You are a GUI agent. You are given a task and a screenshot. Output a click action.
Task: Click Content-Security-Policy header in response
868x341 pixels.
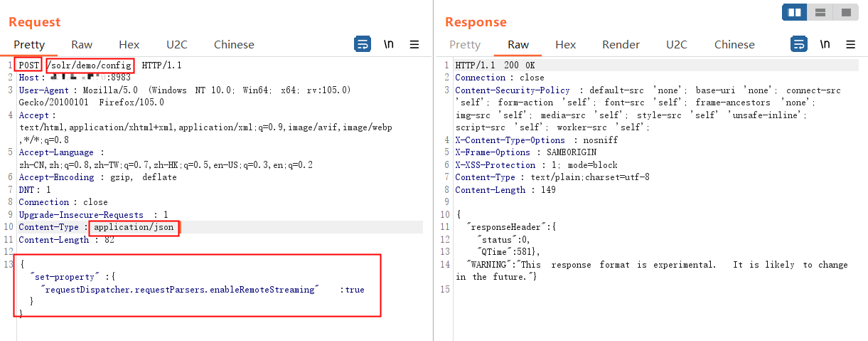pyautogui.click(x=513, y=90)
